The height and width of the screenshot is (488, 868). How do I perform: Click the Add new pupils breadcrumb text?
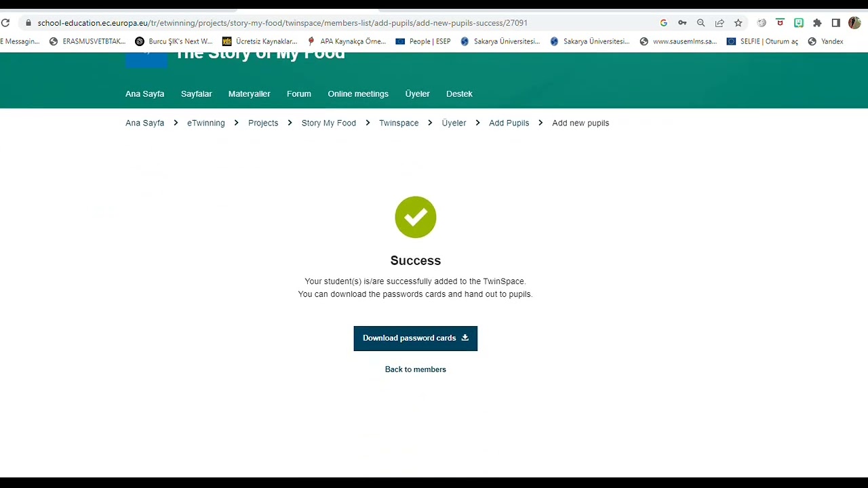tap(580, 123)
